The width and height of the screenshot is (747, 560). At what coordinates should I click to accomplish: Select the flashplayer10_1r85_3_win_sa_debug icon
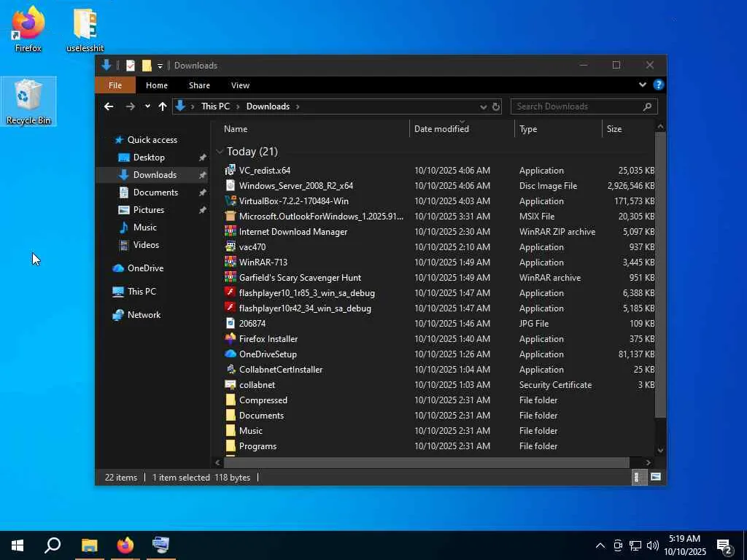(230, 292)
